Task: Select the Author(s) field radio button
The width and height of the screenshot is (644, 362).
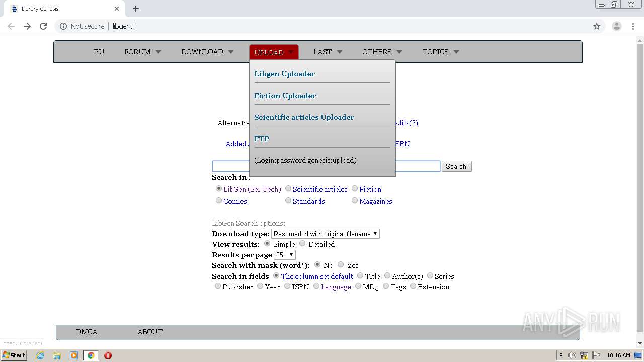Action: [387, 276]
